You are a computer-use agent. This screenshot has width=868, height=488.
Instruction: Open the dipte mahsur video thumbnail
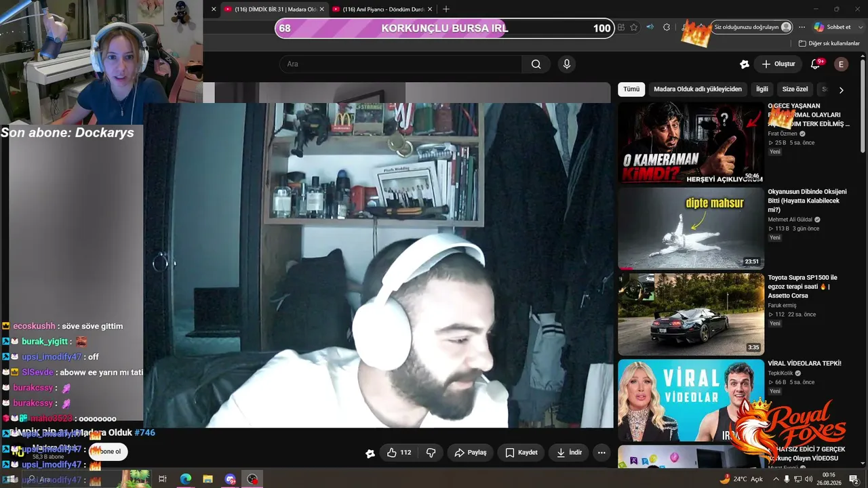pyautogui.click(x=690, y=228)
